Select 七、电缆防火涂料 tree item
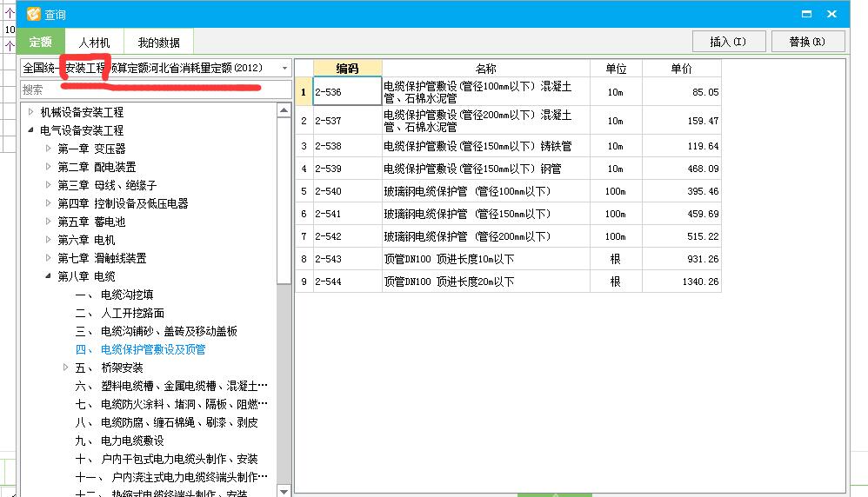This screenshot has height=497, width=868. tap(171, 404)
